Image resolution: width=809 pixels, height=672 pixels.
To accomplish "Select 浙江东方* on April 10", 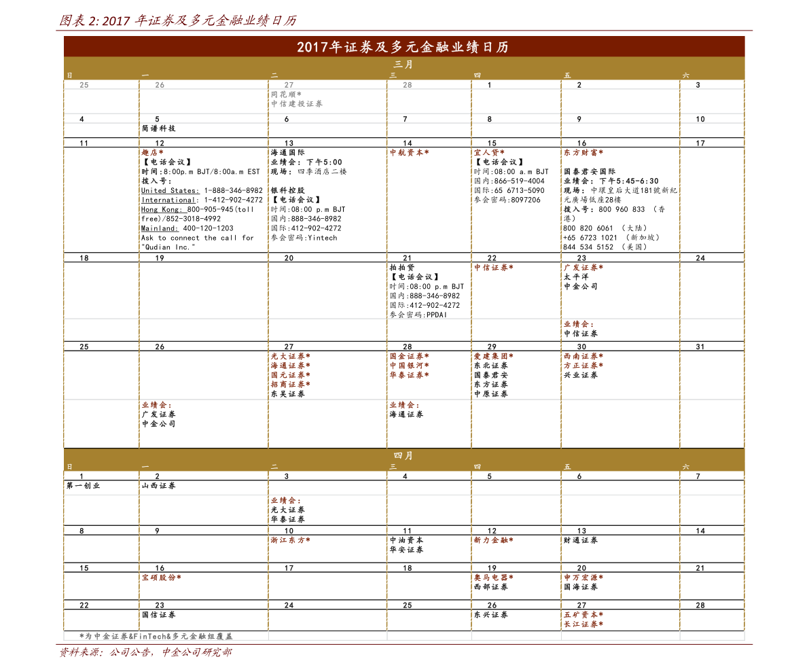I will (291, 540).
